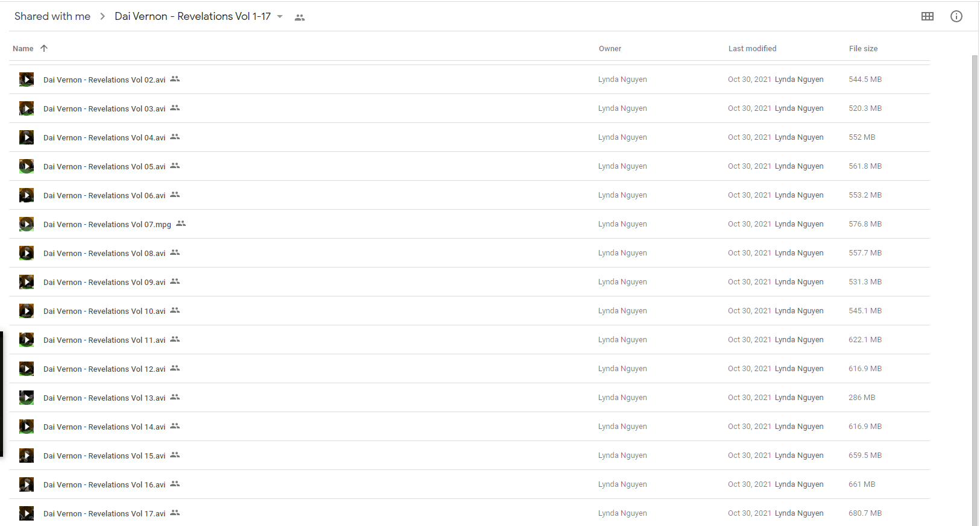The height and width of the screenshot is (526, 980).
Task: Open video icon of Revelations Vol 11.avi
Action: click(27, 340)
